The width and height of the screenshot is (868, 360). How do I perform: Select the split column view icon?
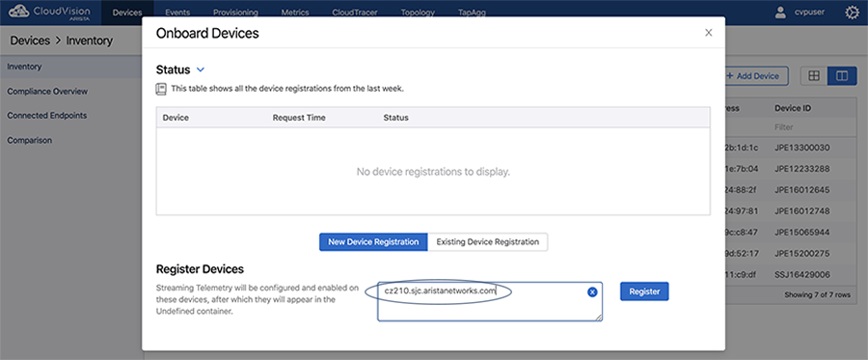pos(842,76)
